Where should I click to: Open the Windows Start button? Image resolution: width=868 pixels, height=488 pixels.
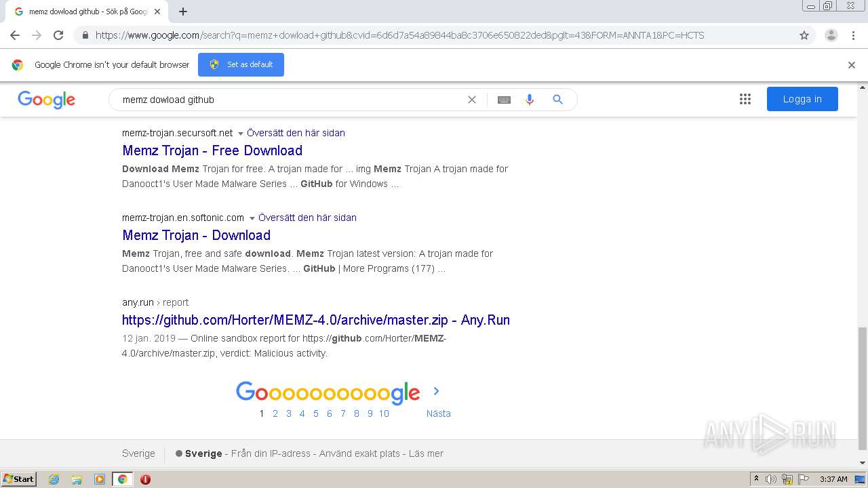click(19, 479)
